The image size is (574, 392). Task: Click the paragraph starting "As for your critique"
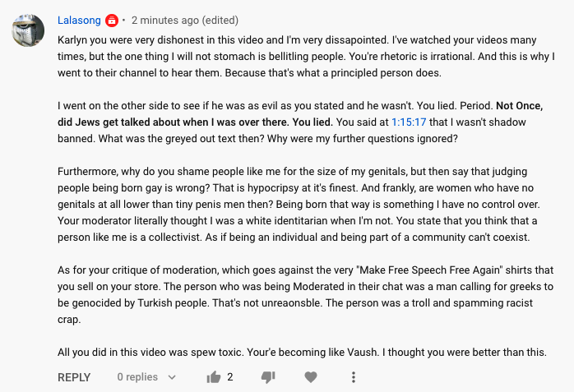(x=306, y=295)
